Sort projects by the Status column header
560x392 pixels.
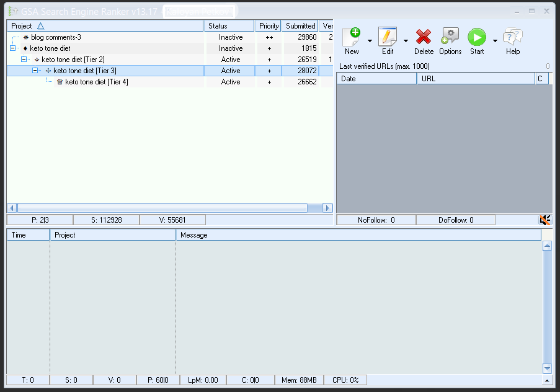(x=228, y=26)
